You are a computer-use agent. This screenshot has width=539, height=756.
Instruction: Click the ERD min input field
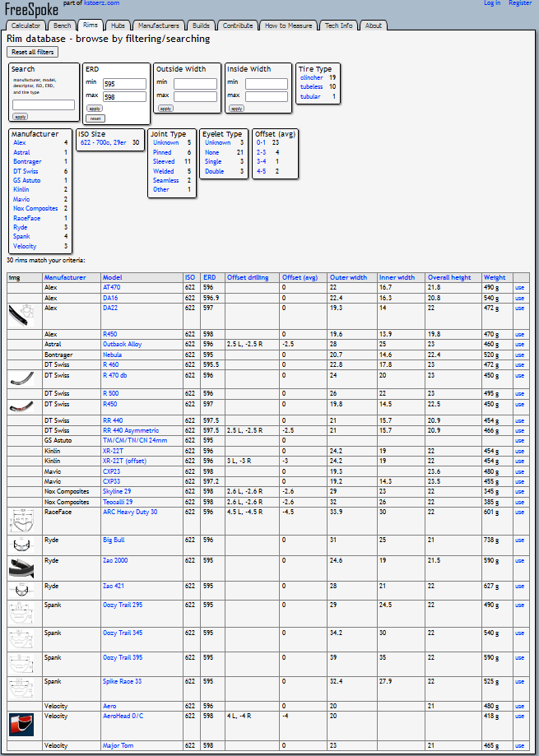click(125, 84)
